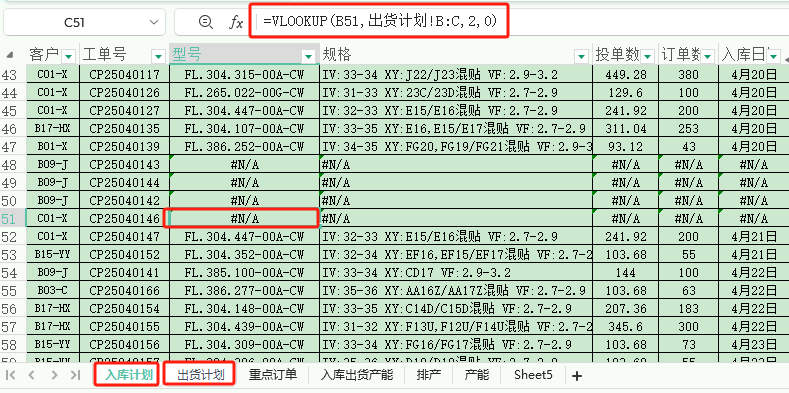The image size is (789, 393).
Task: Jump to first sheet with navigation arrow
Action: pyautogui.click(x=11, y=375)
